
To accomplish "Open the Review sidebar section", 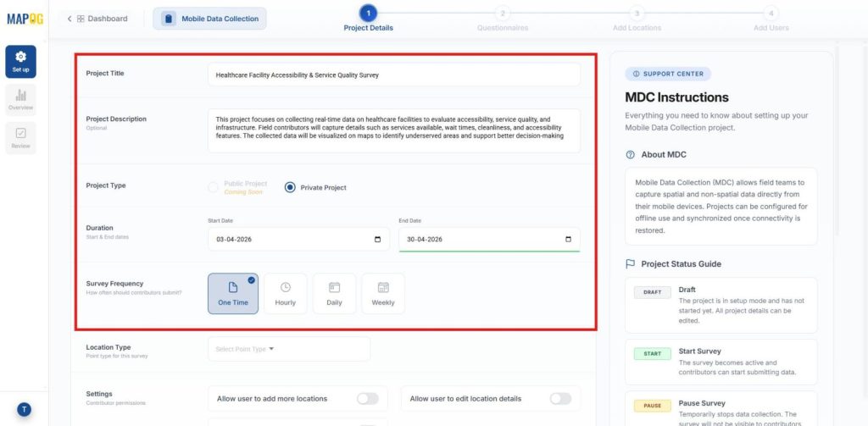I will point(21,138).
